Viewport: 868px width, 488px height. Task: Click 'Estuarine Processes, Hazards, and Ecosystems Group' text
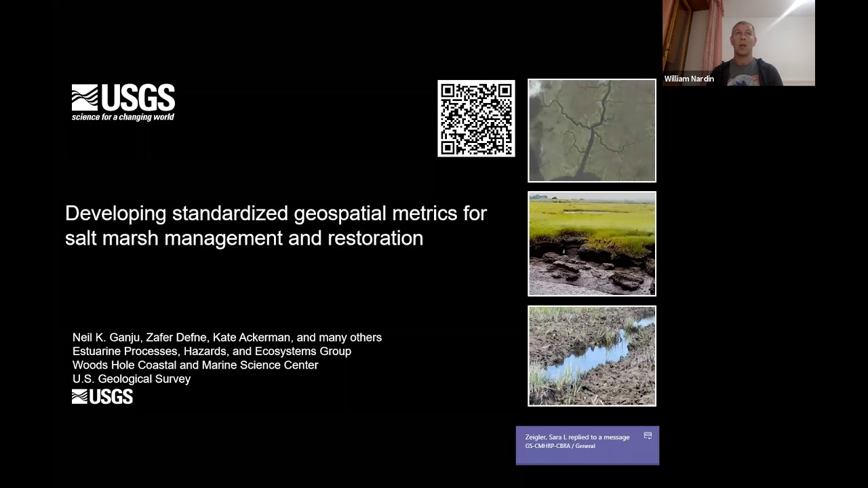coord(212,351)
